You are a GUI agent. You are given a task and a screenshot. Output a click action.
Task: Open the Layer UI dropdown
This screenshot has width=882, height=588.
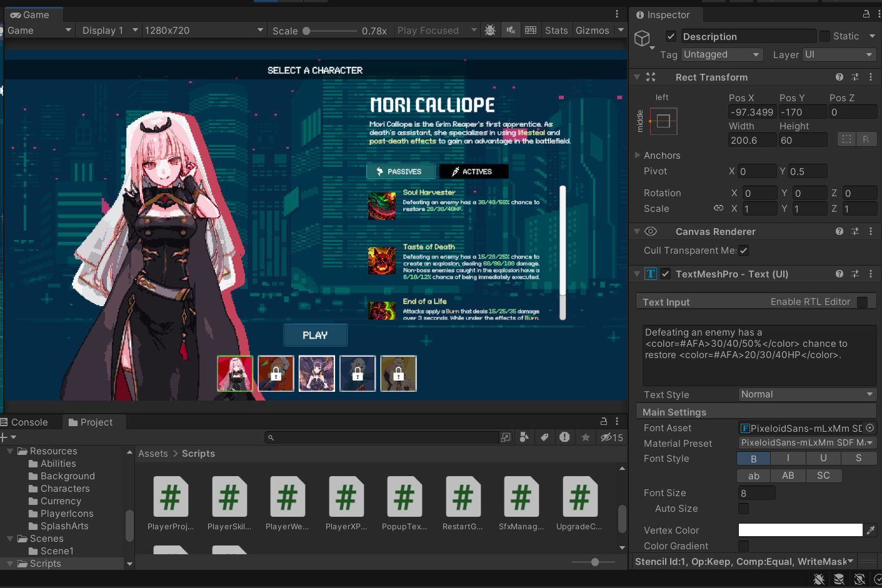(839, 54)
